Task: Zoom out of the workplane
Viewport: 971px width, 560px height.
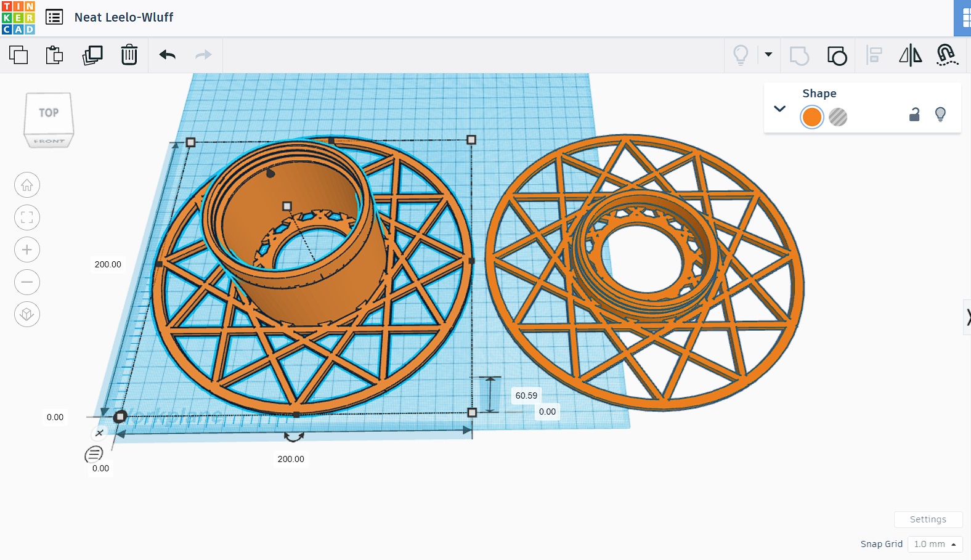Action: pos(27,282)
